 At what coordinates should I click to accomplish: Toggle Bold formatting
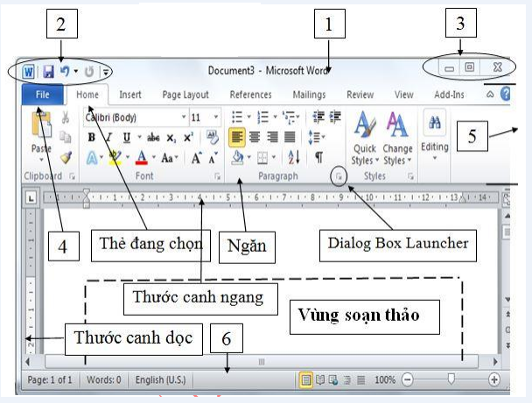(x=91, y=137)
